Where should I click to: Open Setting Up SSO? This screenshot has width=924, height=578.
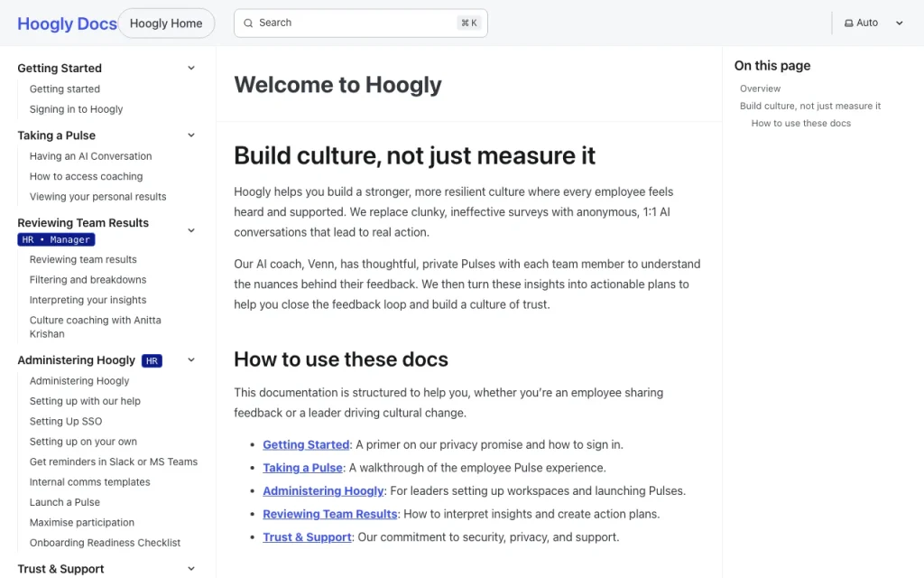click(x=66, y=421)
